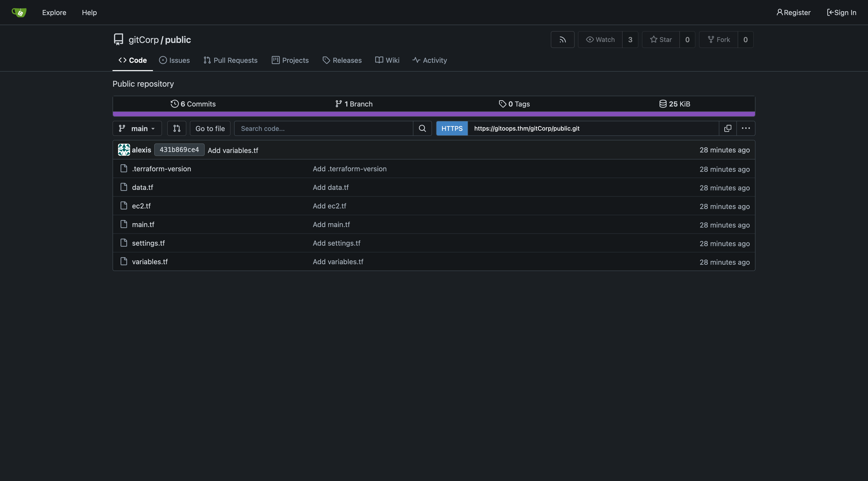Viewport: 868px width, 481px height.
Task: Open the Releases tab
Action: (342, 60)
